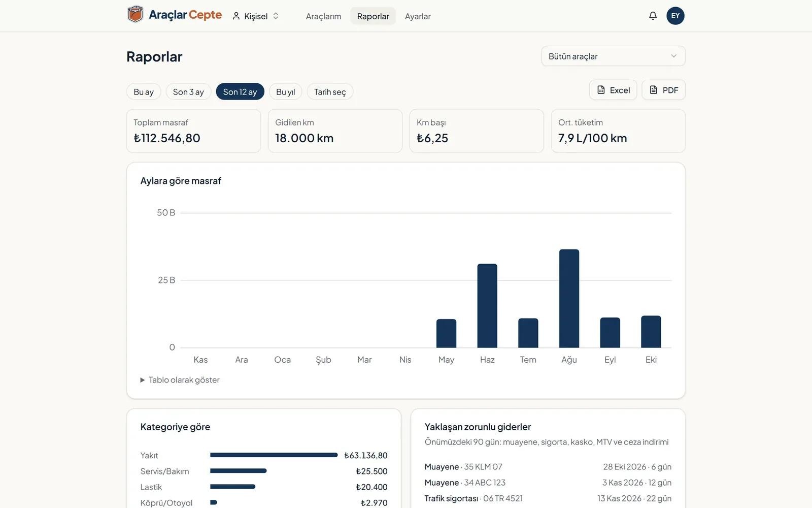812x508 pixels.
Task: Click the Köprü/Otoyol category progress bar
Action: pos(214,502)
